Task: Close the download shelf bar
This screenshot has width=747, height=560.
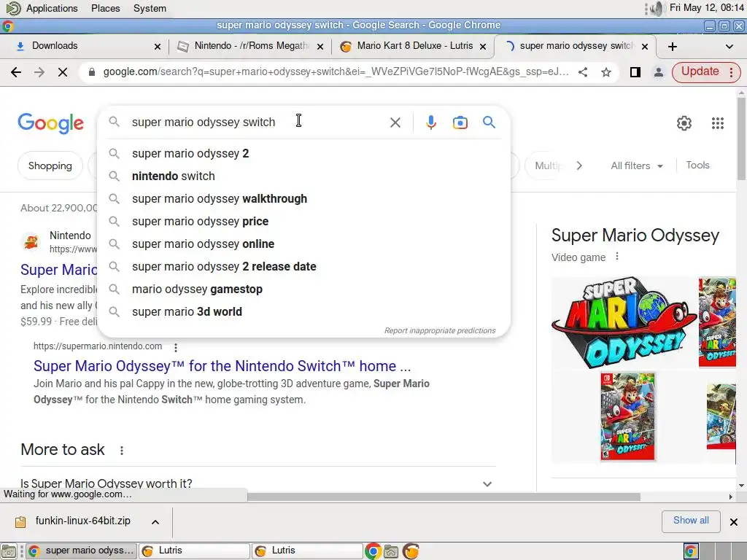Action: click(x=734, y=522)
